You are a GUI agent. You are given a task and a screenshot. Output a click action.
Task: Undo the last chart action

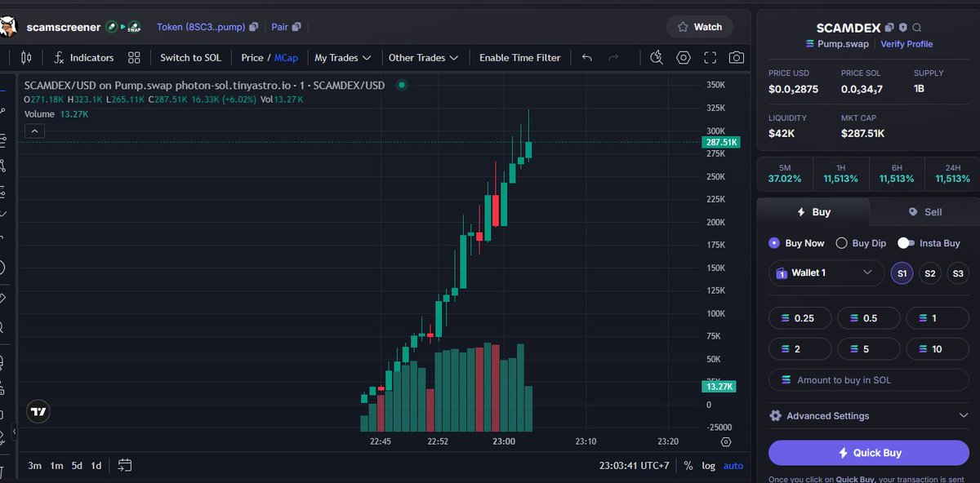586,58
